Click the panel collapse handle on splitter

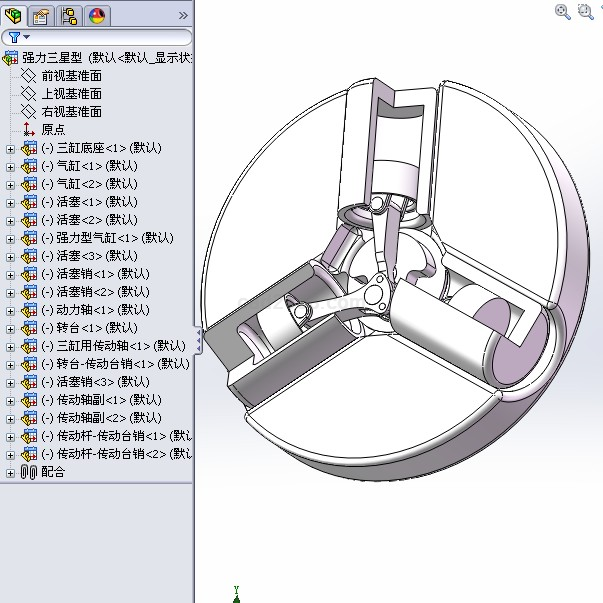198,340
